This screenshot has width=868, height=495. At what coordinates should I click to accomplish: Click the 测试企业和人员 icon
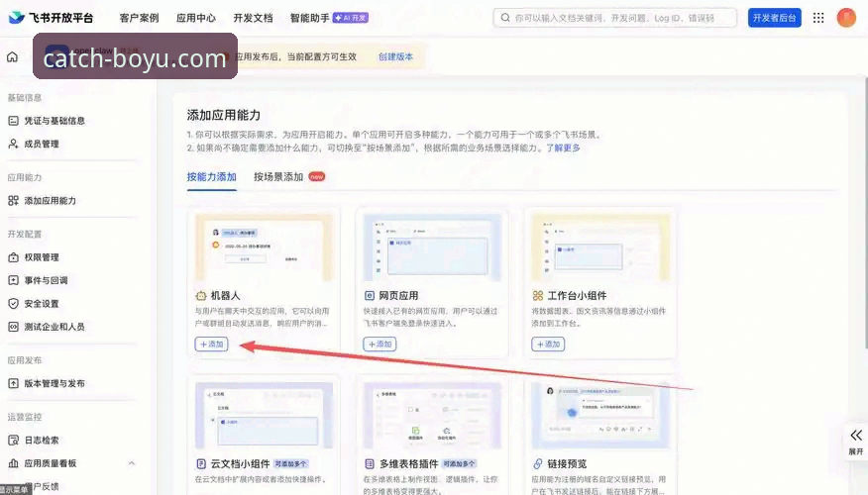pos(13,327)
